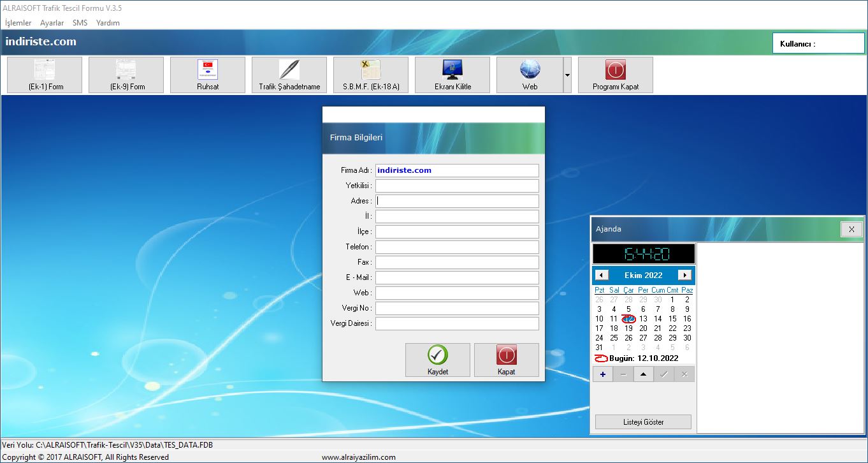Open Trafik Şahadetname pen tool
This screenshot has width=868, height=463.
(x=289, y=75)
